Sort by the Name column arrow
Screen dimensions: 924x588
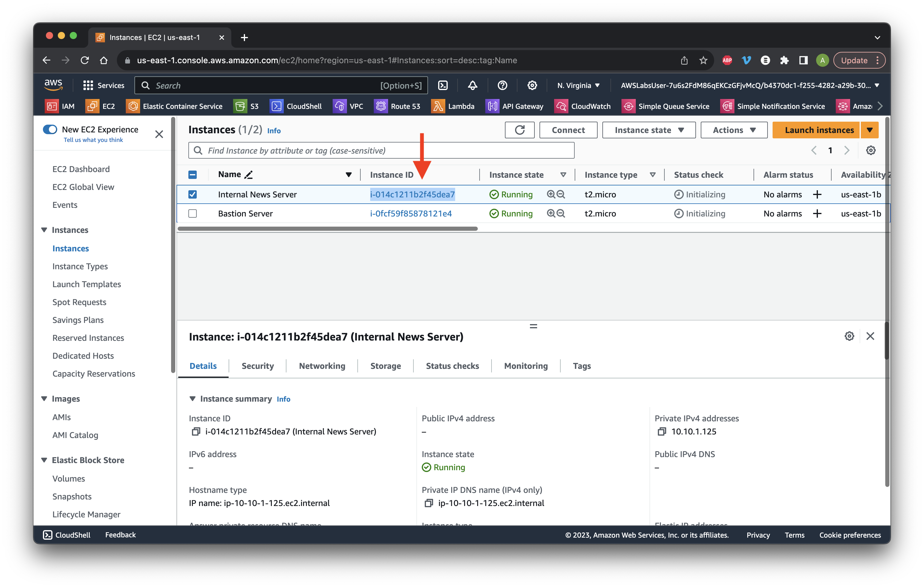[348, 175]
